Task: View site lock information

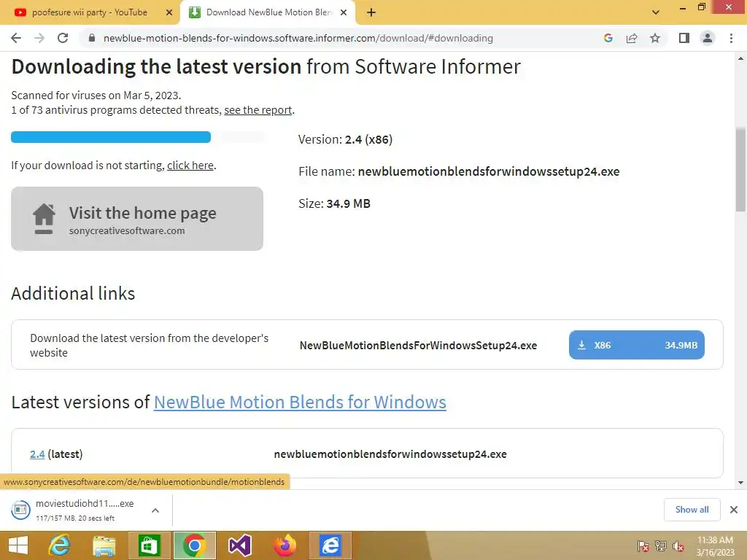Action: pos(92,38)
